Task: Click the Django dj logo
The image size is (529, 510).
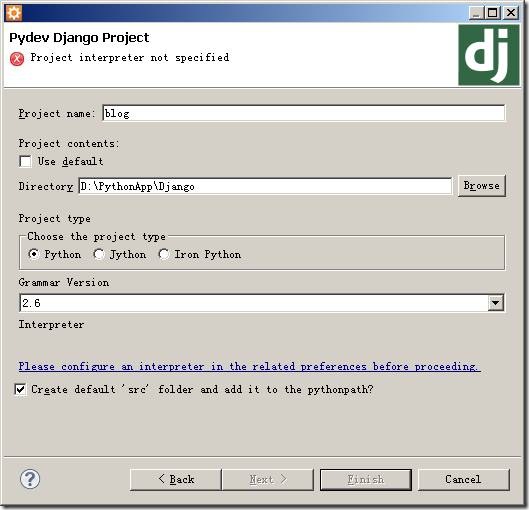Action: 489,55
